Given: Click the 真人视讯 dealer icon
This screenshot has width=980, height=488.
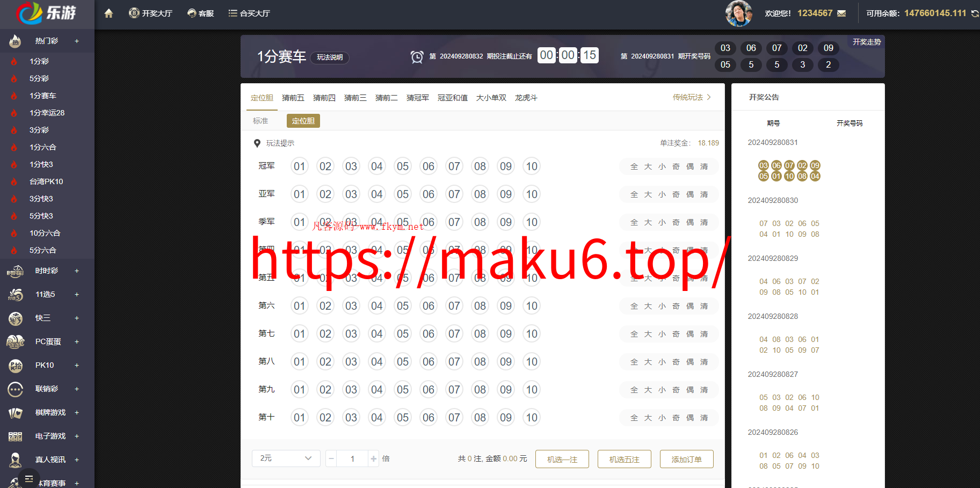Looking at the screenshot, I should [x=15, y=460].
